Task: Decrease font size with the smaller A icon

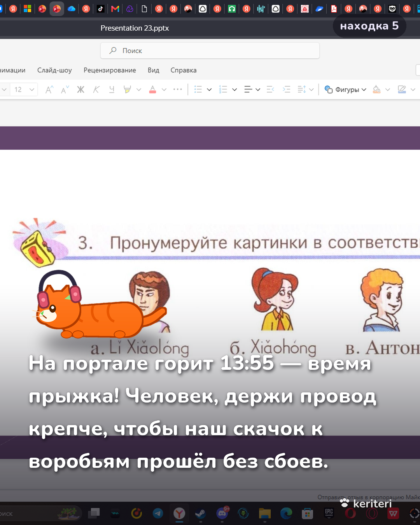Action: pyautogui.click(x=65, y=89)
